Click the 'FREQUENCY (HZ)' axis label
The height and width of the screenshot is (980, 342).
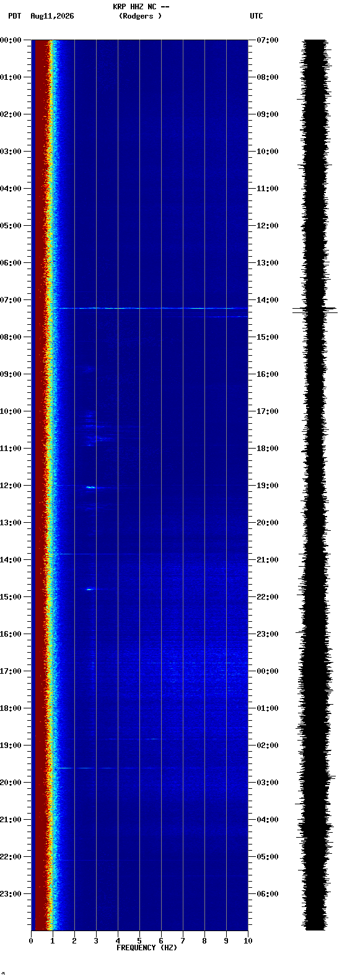click(x=147, y=948)
